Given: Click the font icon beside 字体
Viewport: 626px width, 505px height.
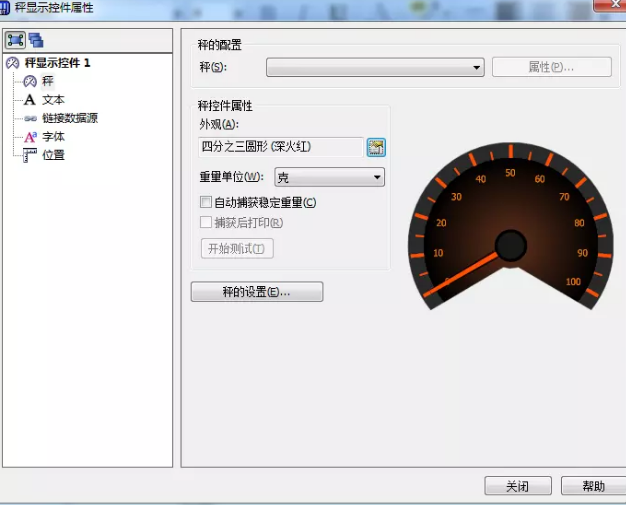Looking at the screenshot, I should point(30,137).
